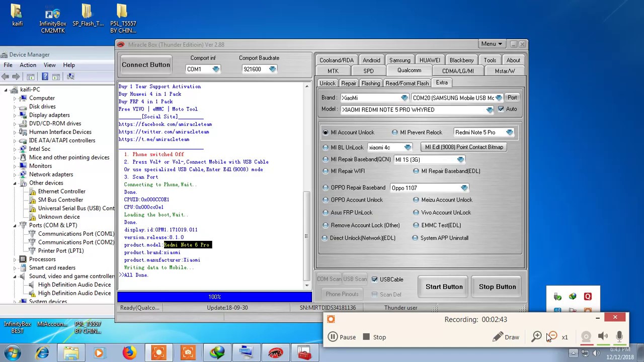Select MI Prevent Relock radio button

click(x=395, y=133)
